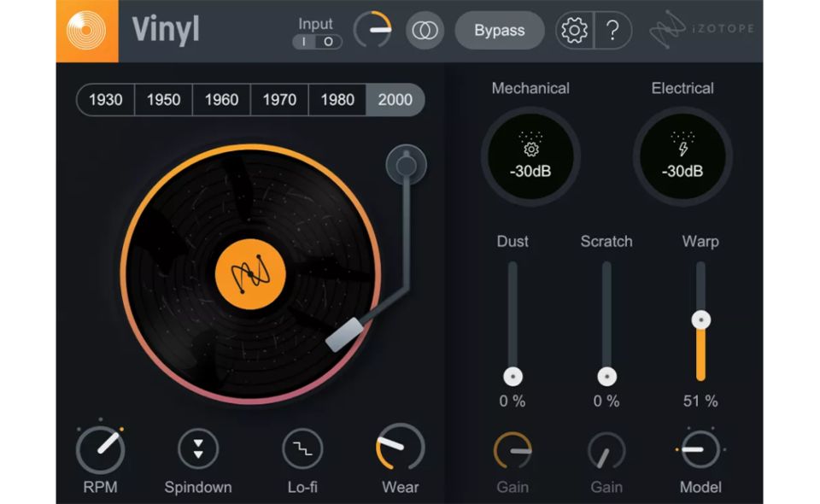Toggle the stereo/mono overlapping circles button
Image resolution: width=820 pixels, height=504 pixels.
pyautogui.click(x=425, y=31)
